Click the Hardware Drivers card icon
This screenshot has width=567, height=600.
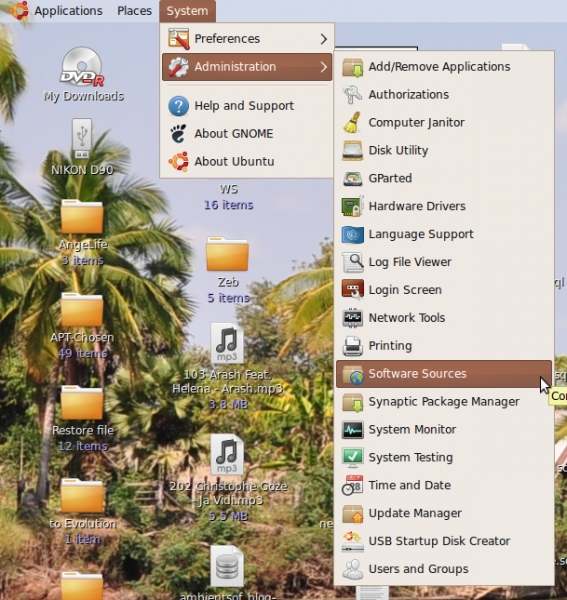coord(352,206)
